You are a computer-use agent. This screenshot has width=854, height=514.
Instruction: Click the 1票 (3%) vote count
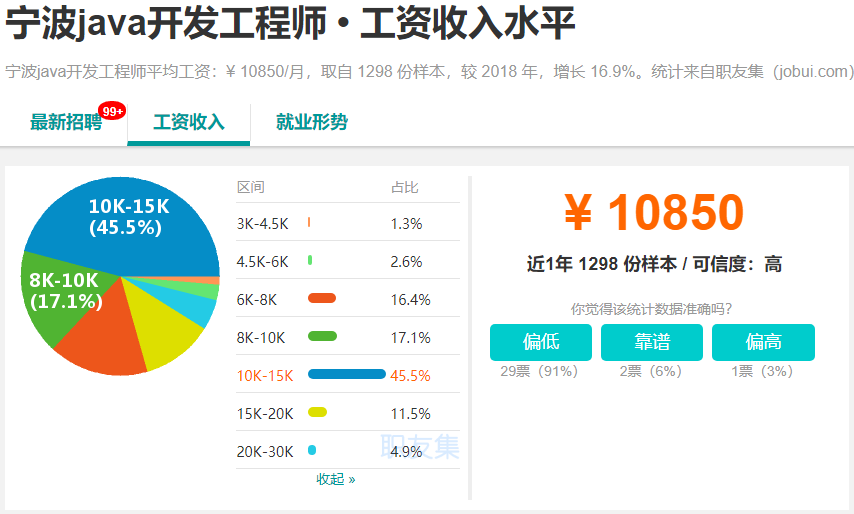tap(762, 371)
